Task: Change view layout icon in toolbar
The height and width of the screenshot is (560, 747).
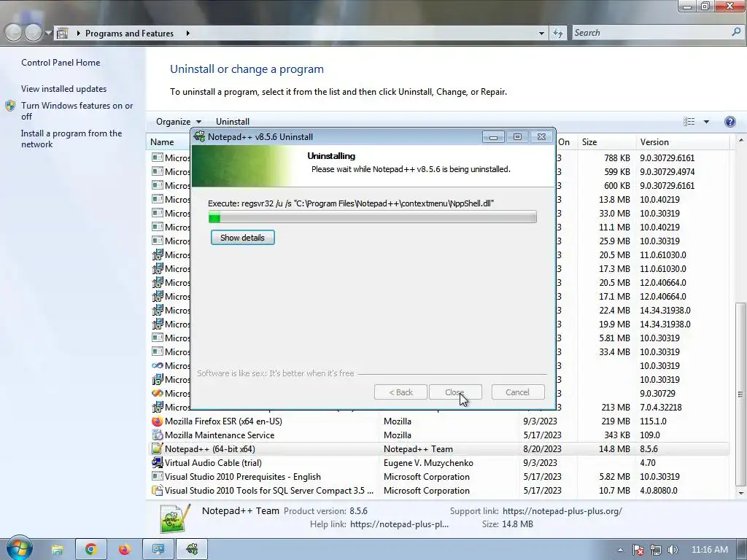Action: 689,122
